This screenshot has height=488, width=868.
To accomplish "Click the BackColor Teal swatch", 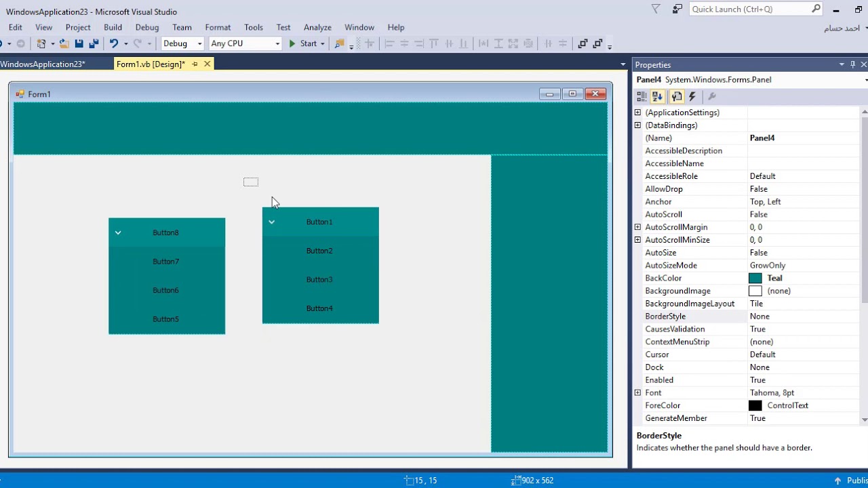I will 755,278.
